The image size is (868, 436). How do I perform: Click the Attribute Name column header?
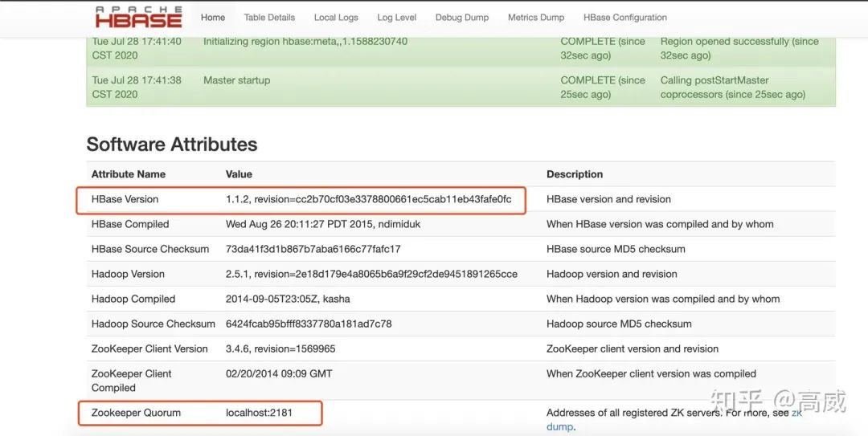click(129, 173)
